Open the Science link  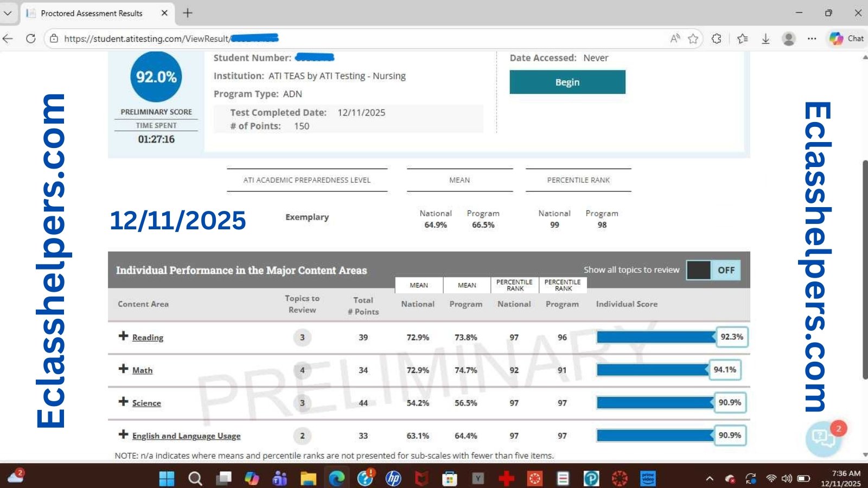[146, 403]
